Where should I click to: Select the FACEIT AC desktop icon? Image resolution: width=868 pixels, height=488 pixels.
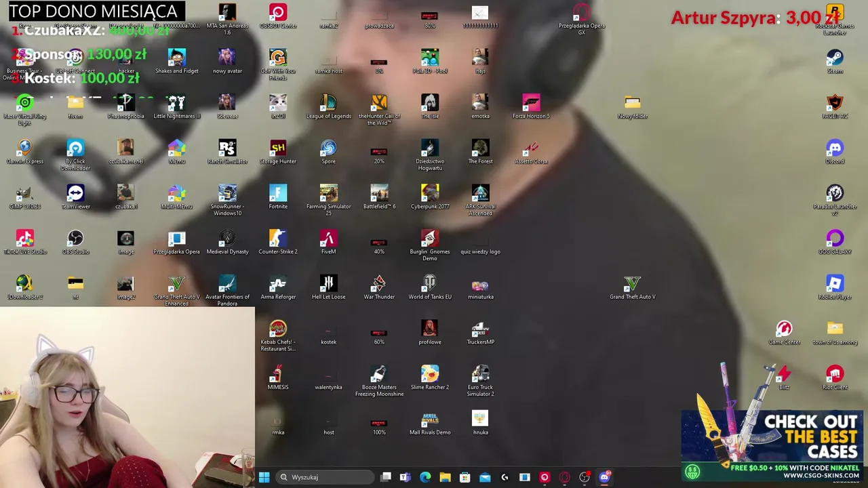click(x=835, y=106)
